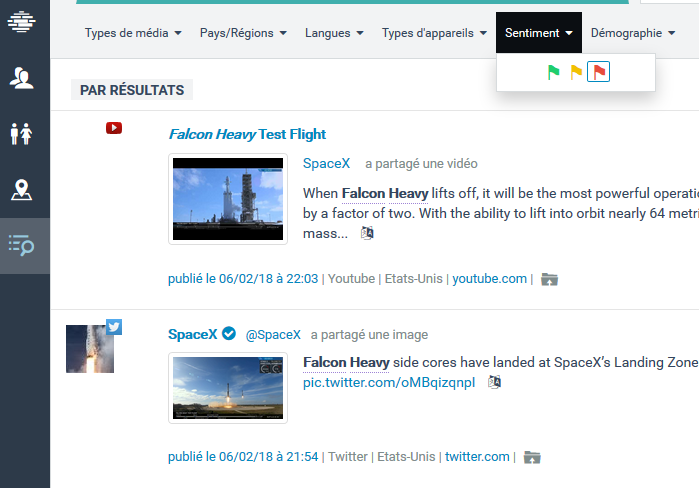Expand the Types d'appareils filter
The image size is (699, 488).
[434, 33]
